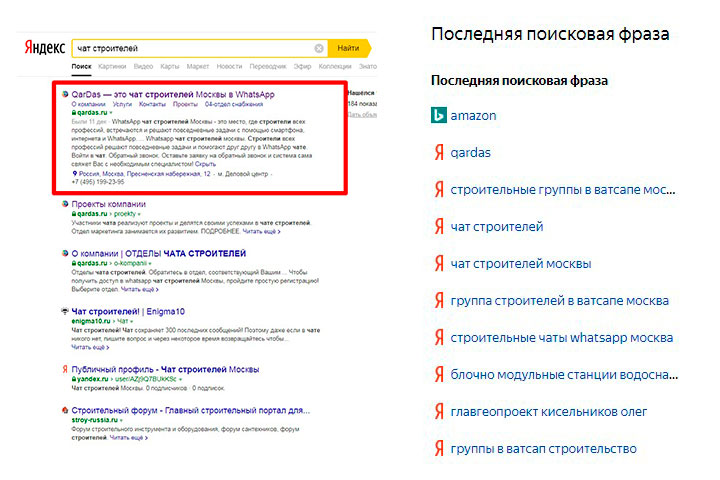Open the Новости tab
Screen dimensions: 720x480
(229, 66)
